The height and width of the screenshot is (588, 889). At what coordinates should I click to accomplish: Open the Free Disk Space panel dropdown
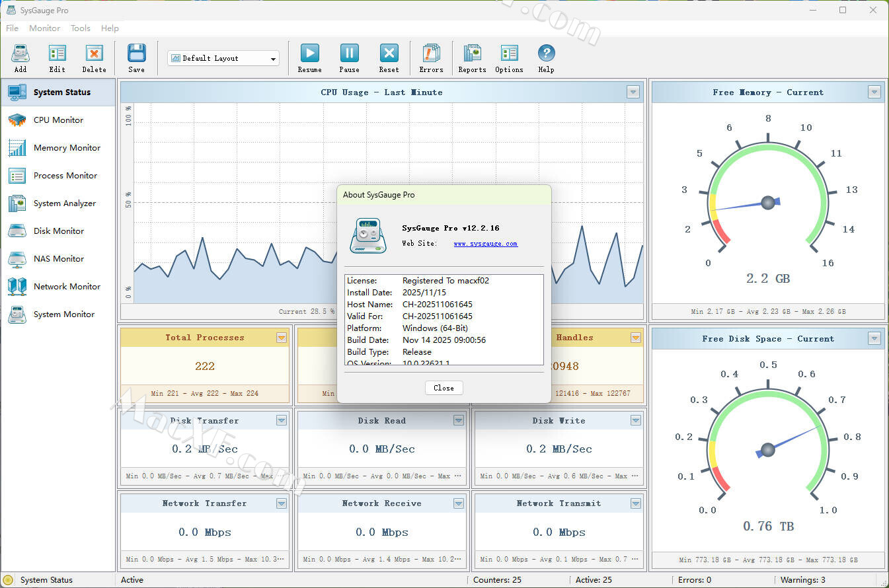tap(874, 339)
